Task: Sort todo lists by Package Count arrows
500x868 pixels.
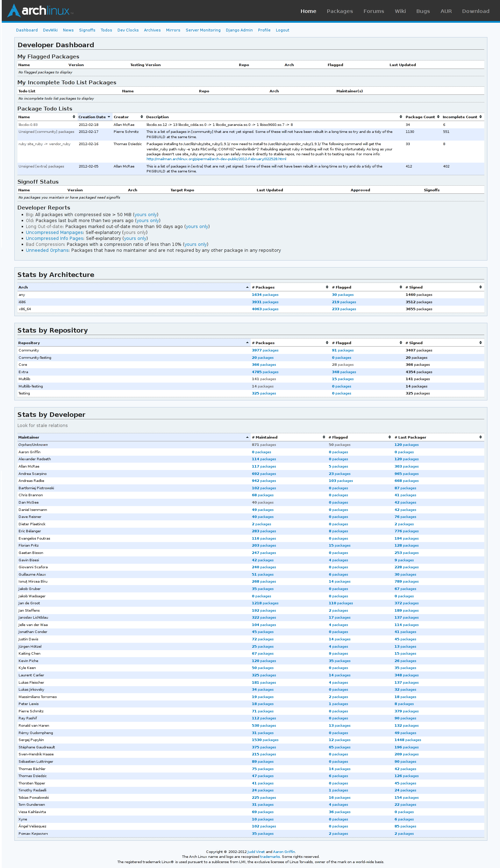Action: click(x=438, y=117)
